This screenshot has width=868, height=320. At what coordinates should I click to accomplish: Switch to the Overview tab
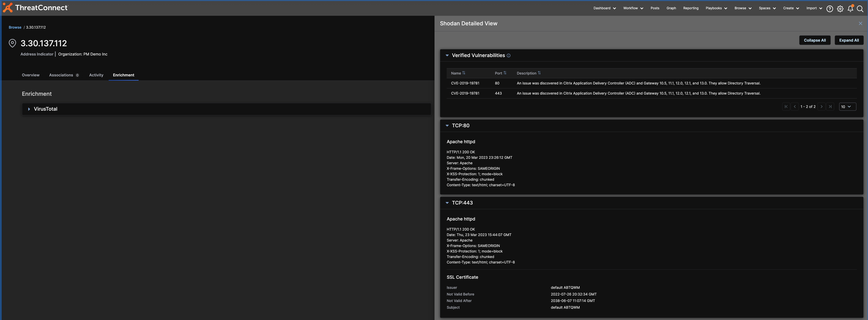31,75
